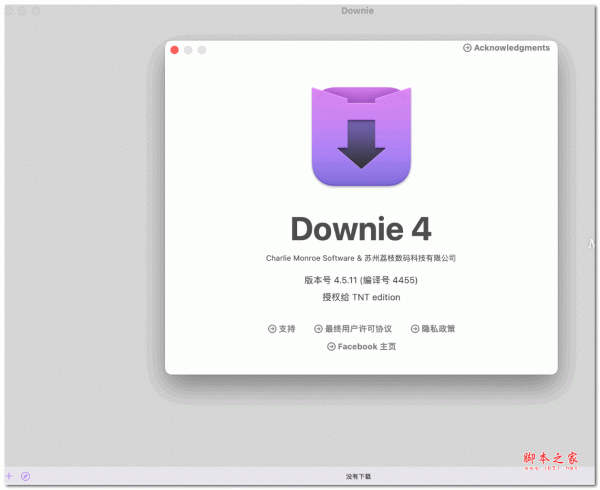Click the Downie 4 app icon
The image size is (600, 490).
[361, 137]
